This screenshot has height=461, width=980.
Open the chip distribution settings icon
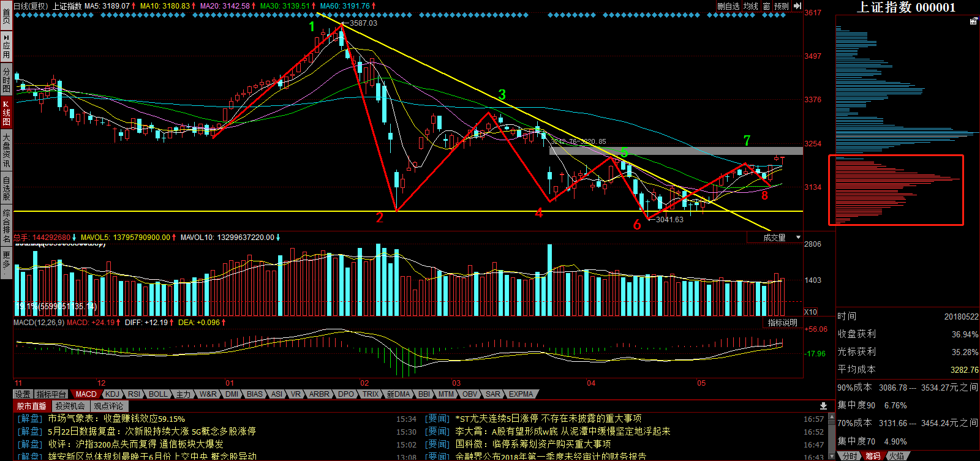[973, 21]
